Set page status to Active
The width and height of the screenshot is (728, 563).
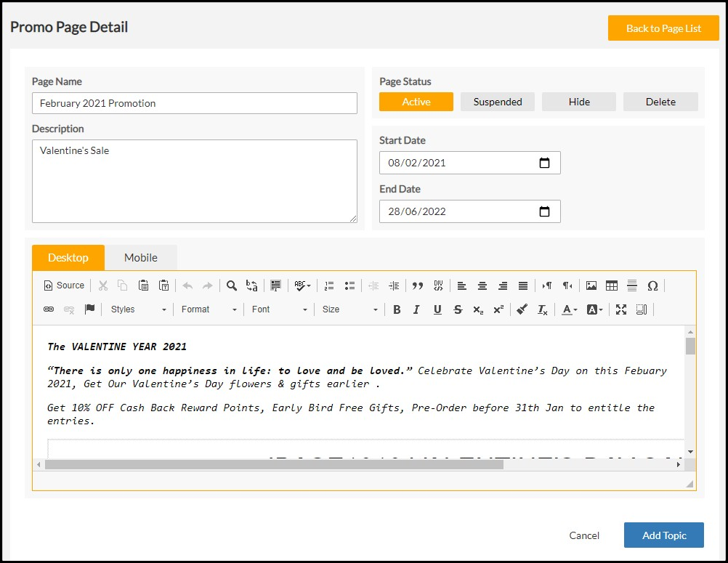(416, 102)
